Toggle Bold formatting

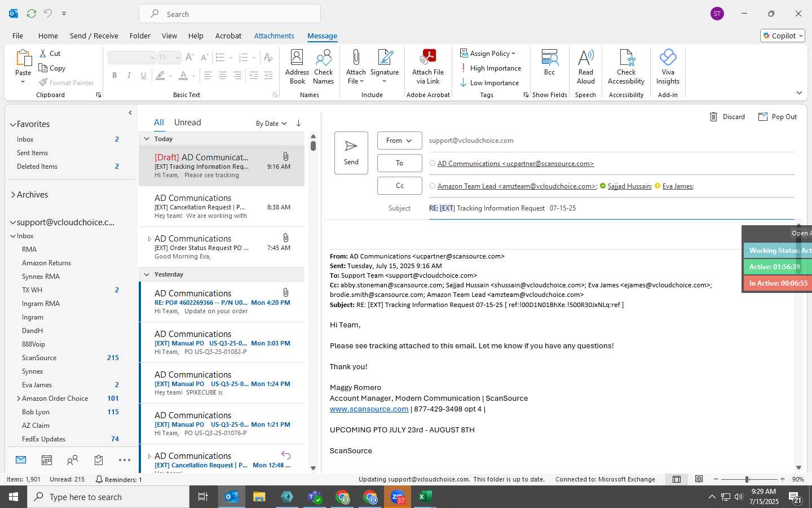click(114, 75)
